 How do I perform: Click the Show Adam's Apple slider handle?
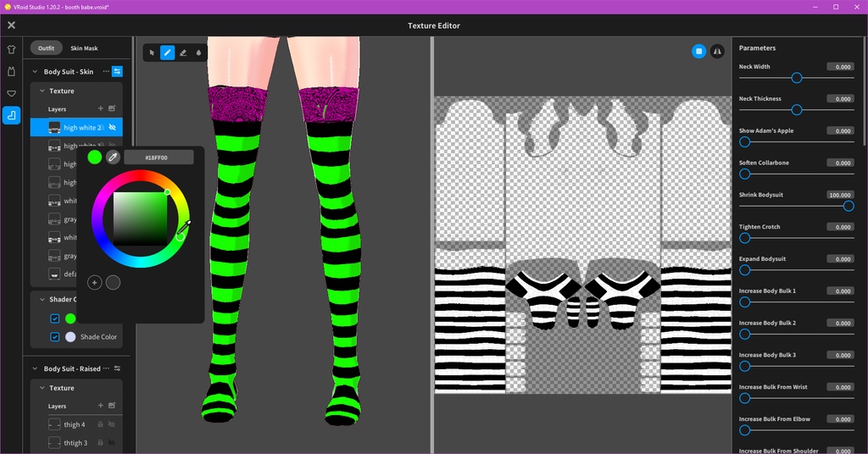coord(745,142)
